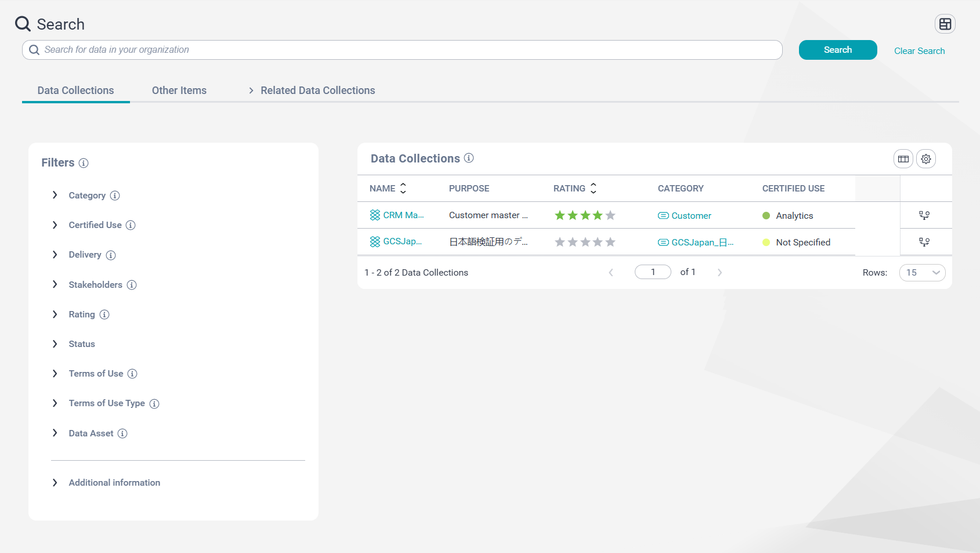This screenshot has width=980, height=553.
Task: Click info icon next to Certified Use filter
Action: (x=131, y=225)
